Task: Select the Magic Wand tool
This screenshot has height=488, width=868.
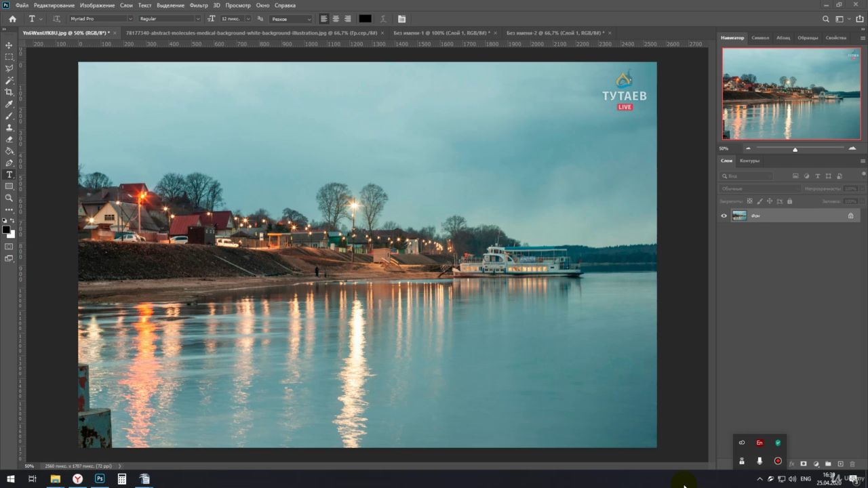Action: pos(9,80)
